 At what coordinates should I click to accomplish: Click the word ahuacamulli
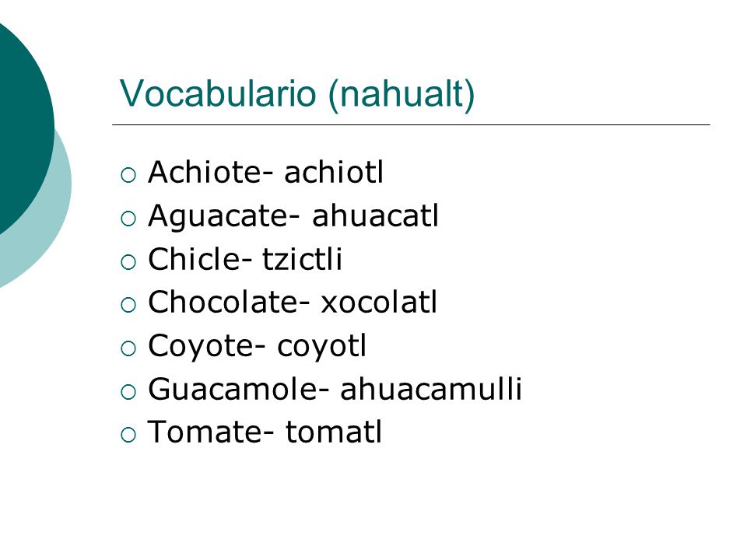coord(430,389)
